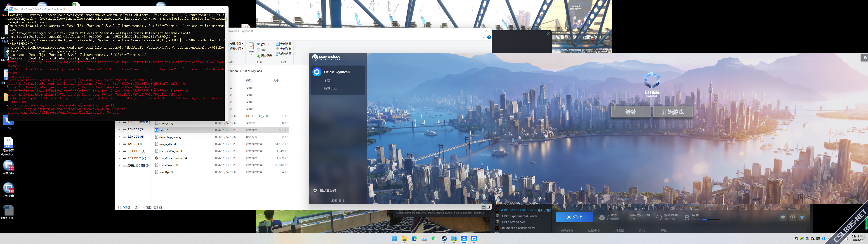868x244 pixels.
Task: Expand the 2.5 HDD 2 (K:) drive node
Action: pos(119,158)
